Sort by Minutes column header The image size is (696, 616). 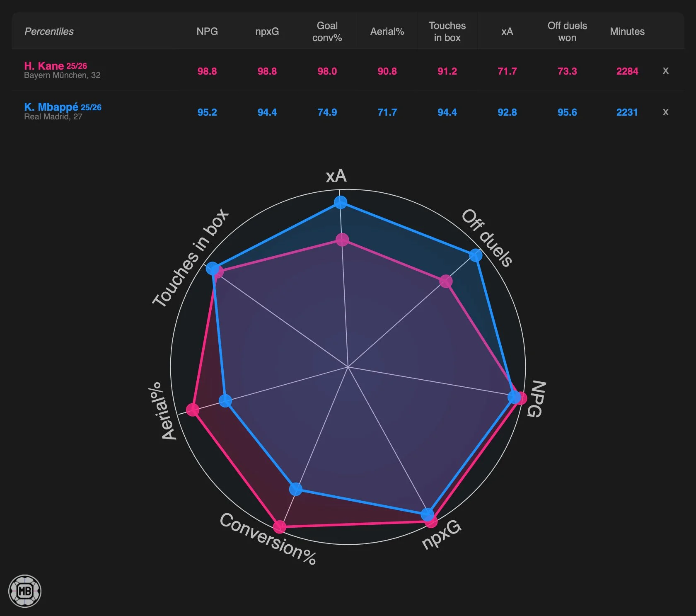(627, 32)
